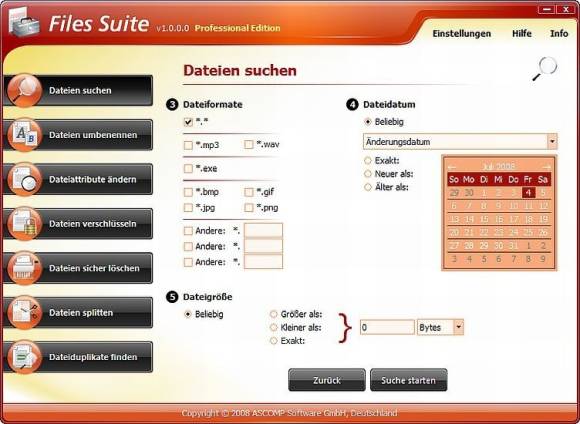The image size is (580, 424).
Task: Expand the Änderungsdatum dropdown
Action: [x=552, y=141]
